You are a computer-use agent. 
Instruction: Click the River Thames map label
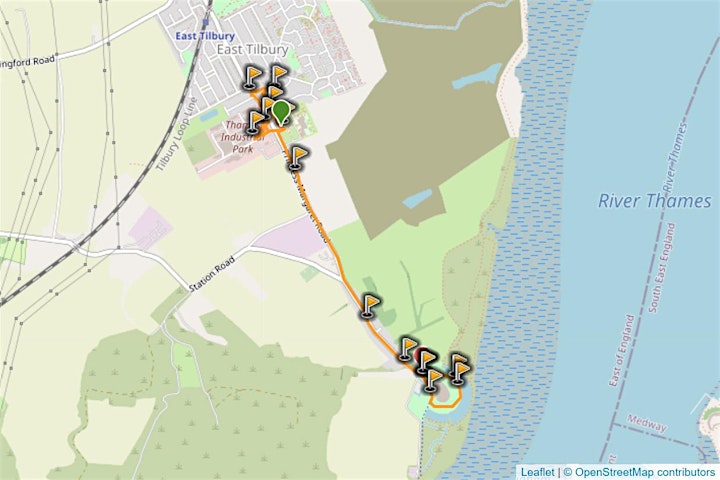[654, 201]
